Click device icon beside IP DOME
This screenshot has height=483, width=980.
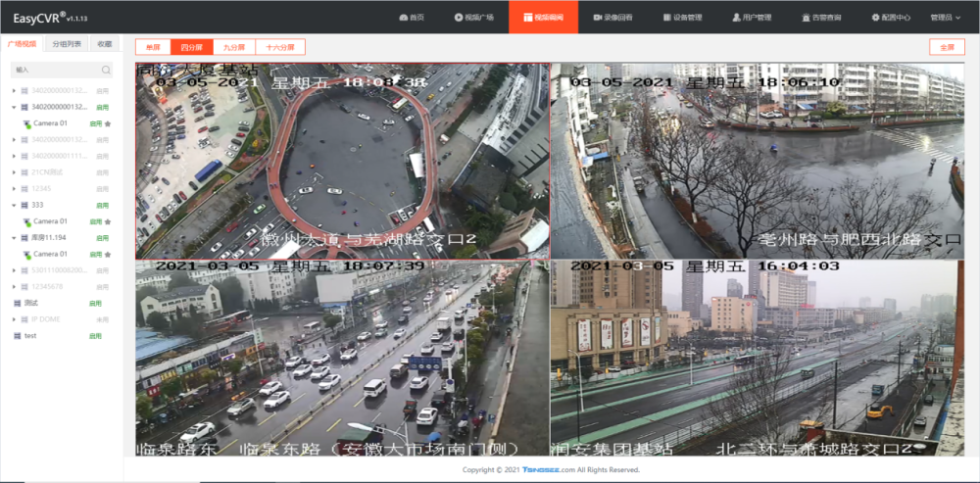(24, 319)
